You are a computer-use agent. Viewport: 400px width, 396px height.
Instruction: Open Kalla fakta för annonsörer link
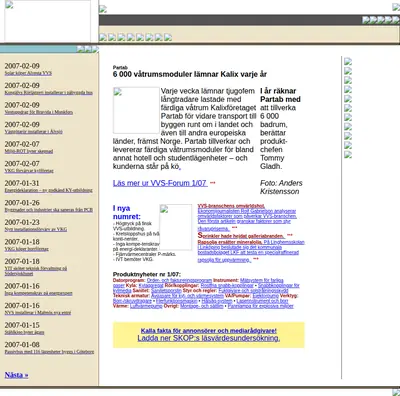pyautogui.click(x=209, y=331)
